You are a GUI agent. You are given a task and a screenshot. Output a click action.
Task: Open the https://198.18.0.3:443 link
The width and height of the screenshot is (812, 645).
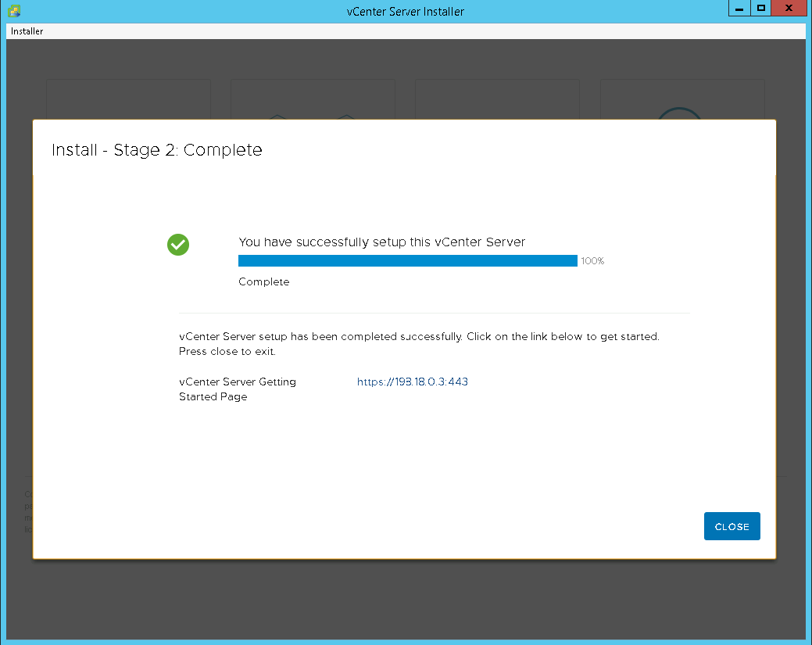pos(412,382)
